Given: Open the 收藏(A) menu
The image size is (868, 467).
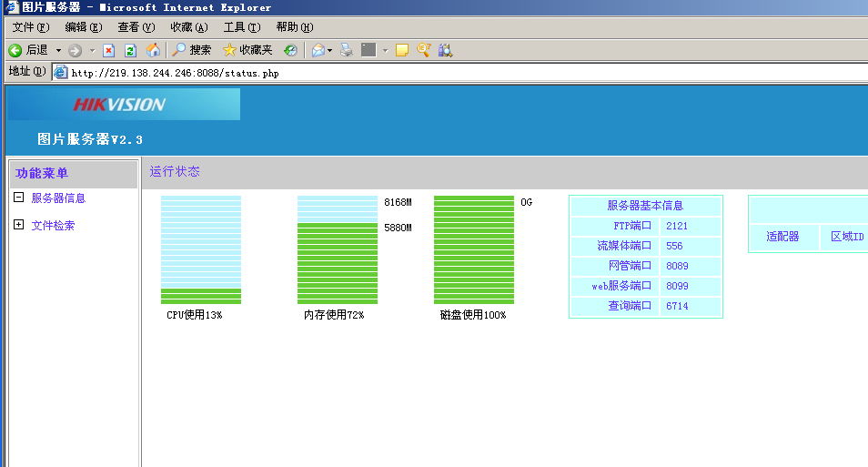Looking at the screenshot, I should pyautogui.click(x=188, y=27).
